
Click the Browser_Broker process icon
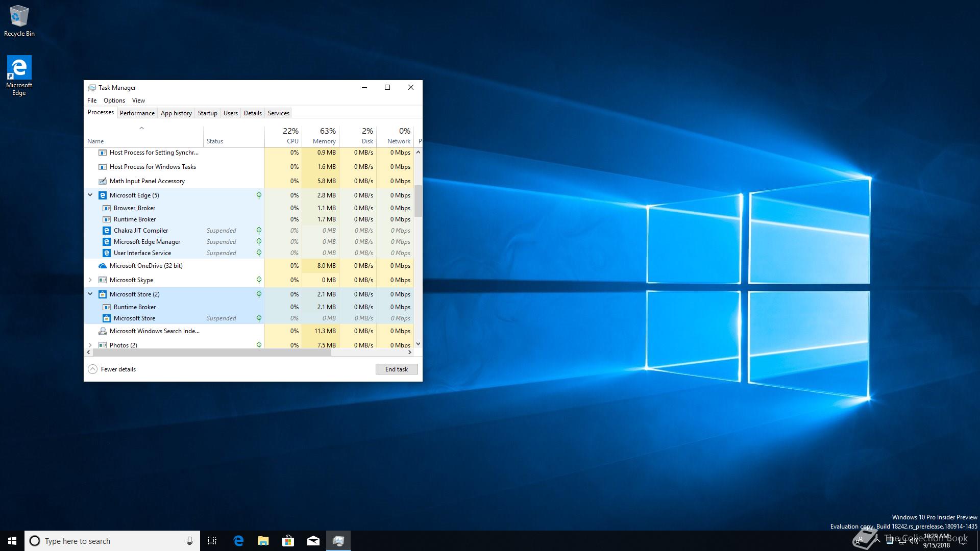(107, 208)
